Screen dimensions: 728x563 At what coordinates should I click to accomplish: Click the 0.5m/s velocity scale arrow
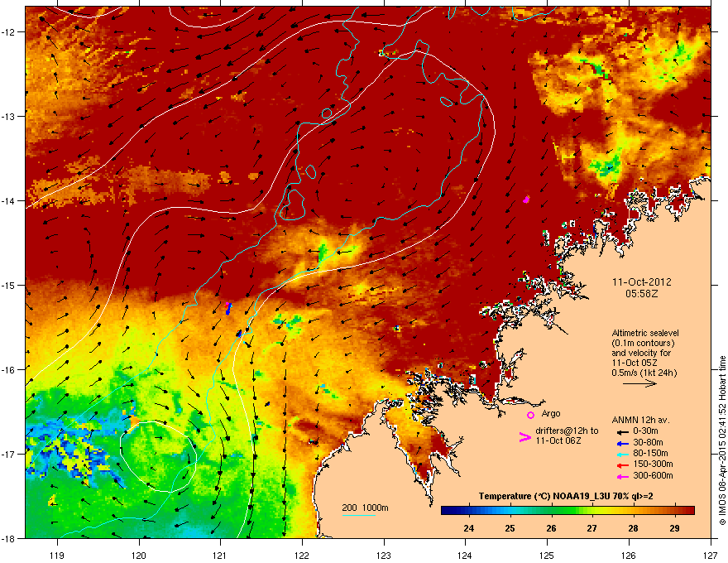639,383
